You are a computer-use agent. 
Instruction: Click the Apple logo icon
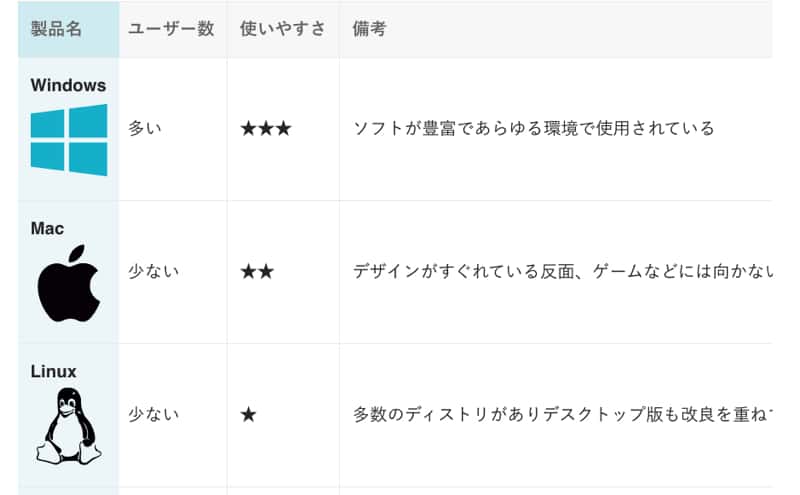click(x=69, y=283)
